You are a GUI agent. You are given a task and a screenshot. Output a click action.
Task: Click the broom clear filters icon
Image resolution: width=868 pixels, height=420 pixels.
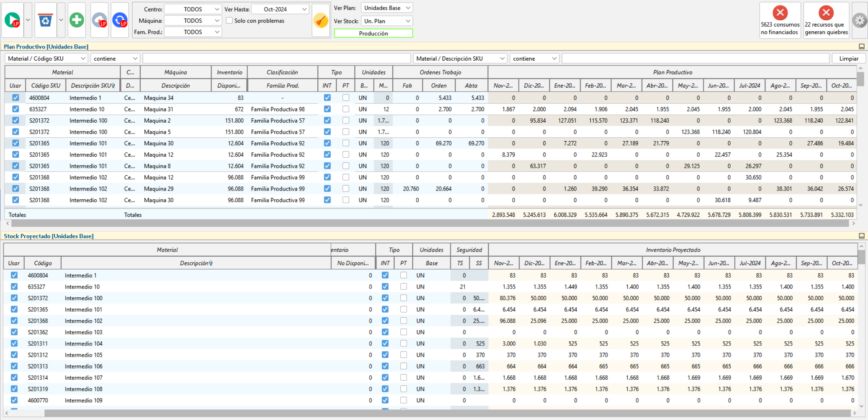tap(320, 21)
